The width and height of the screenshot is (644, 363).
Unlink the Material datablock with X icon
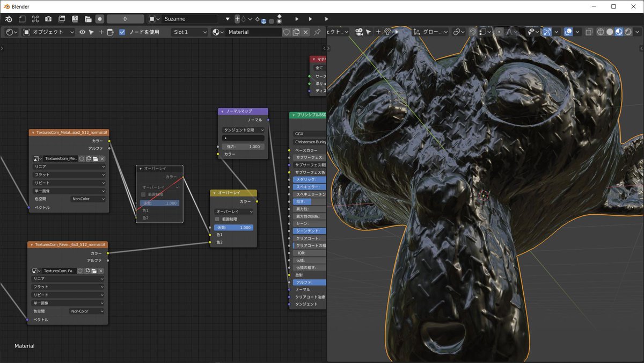(x=306, y=32)
